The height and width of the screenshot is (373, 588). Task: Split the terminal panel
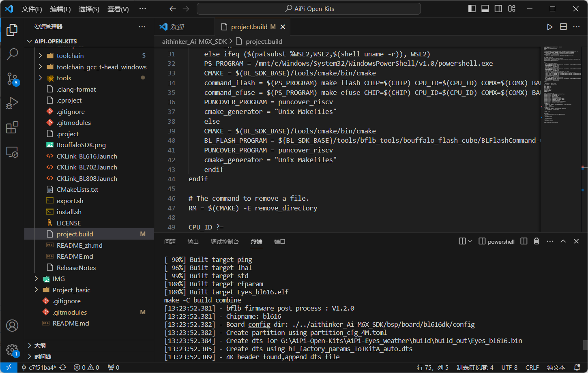[524, 241]
